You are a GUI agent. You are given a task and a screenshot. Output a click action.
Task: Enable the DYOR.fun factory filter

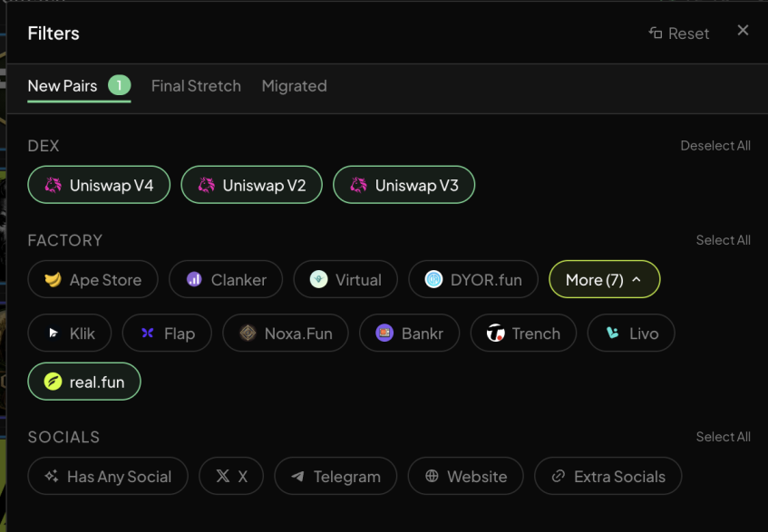(473, 279)
